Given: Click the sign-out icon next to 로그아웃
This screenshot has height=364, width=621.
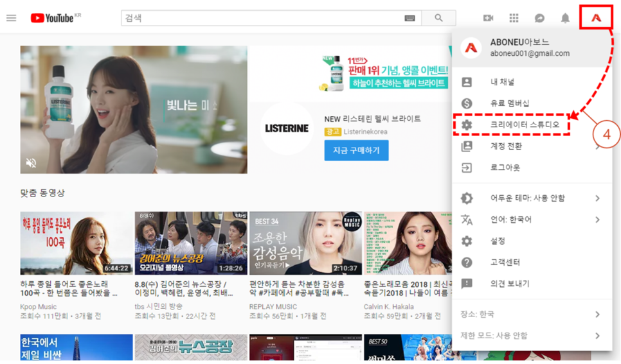Looking at the screenshot, I should tap(467, 168).
